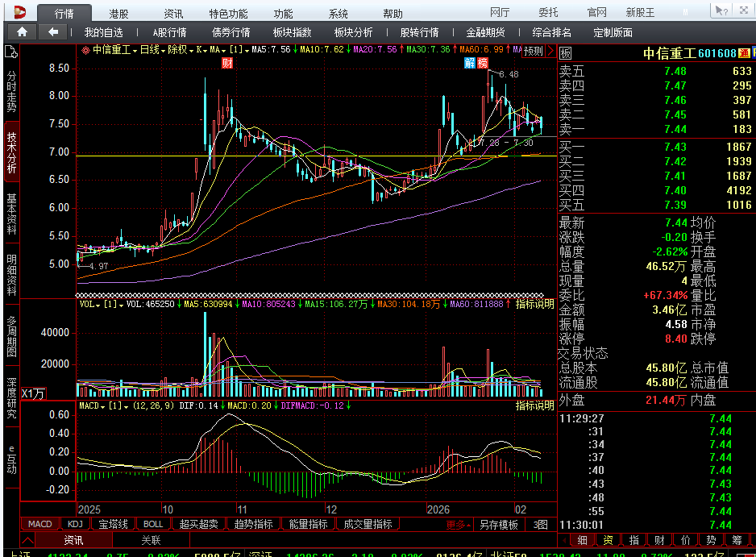Viewport: 756px width, 557px height.
Task: Select the 宝塔线 indicator tab
Action: (x=114, y=524)
